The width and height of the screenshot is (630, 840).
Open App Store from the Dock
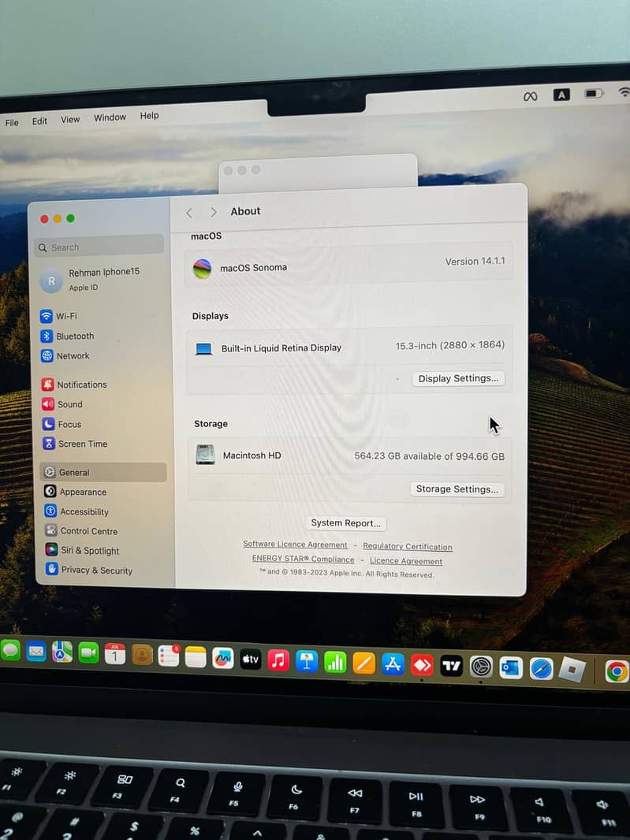click(393, 664)
